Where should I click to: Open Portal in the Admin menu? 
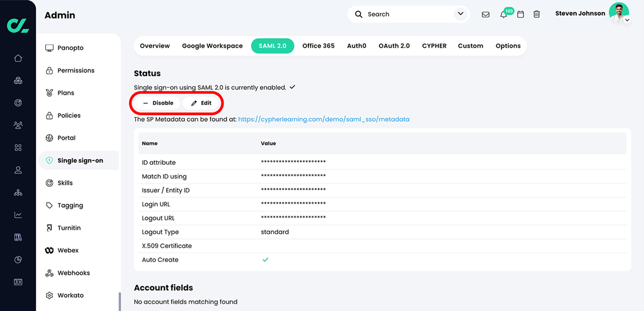coord(66,138)
